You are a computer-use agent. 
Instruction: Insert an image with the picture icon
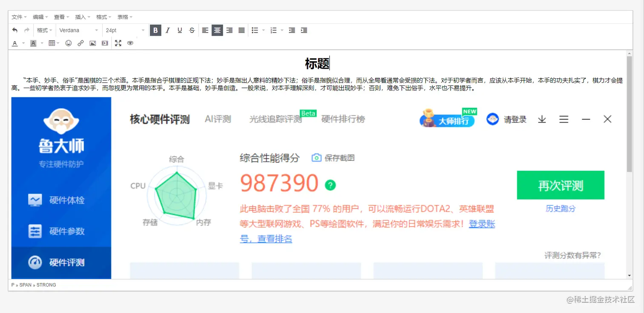(92, 43)
